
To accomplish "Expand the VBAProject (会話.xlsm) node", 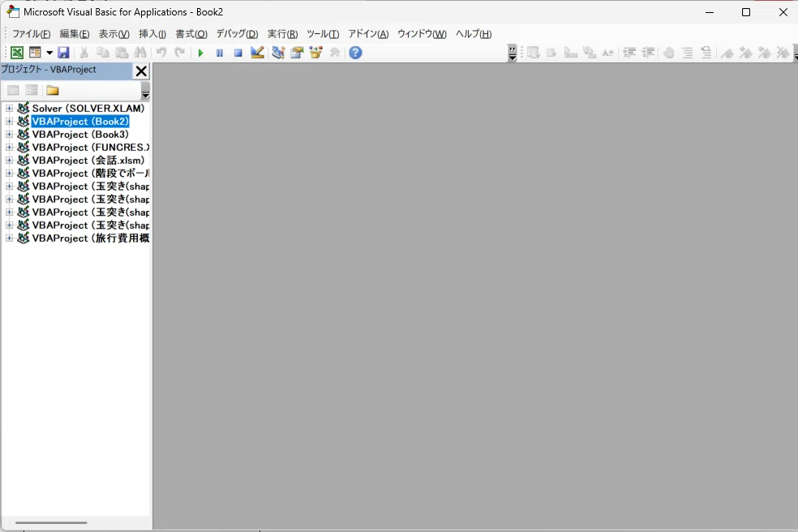I will point(10,161).
